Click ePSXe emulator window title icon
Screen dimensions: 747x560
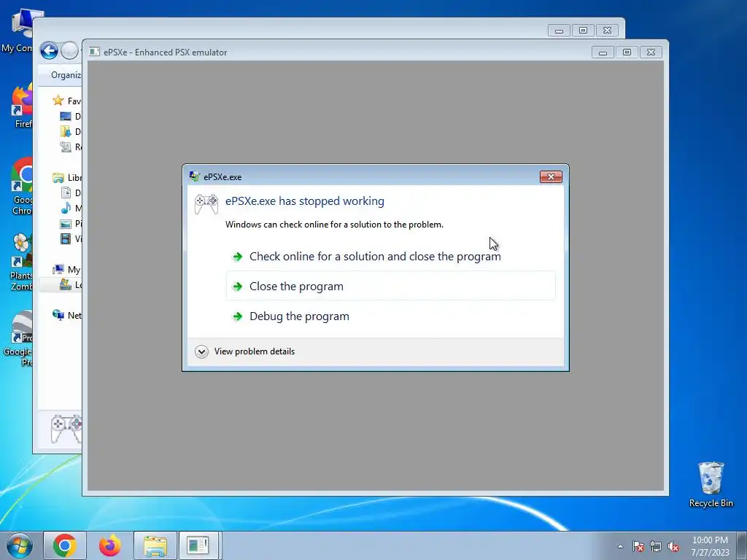point(94,52)
